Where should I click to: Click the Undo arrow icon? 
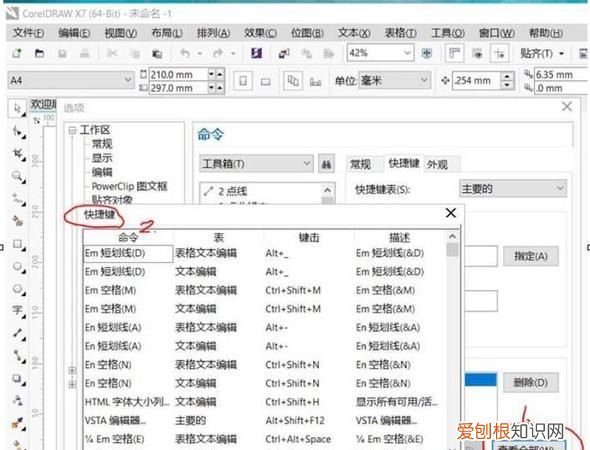tap(185, 53)
